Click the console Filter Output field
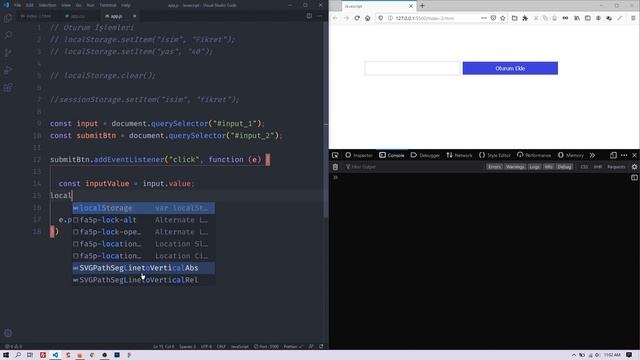The height and width of the screenshot is (360, 640). pyautogui.click(x=414, y=167)
